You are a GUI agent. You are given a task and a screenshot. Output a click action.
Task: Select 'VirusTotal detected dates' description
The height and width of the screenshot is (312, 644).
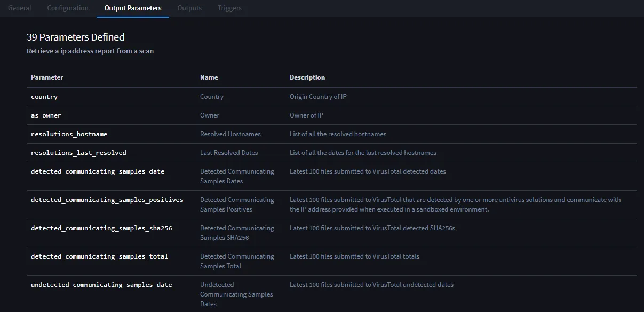tap(368, 171)
